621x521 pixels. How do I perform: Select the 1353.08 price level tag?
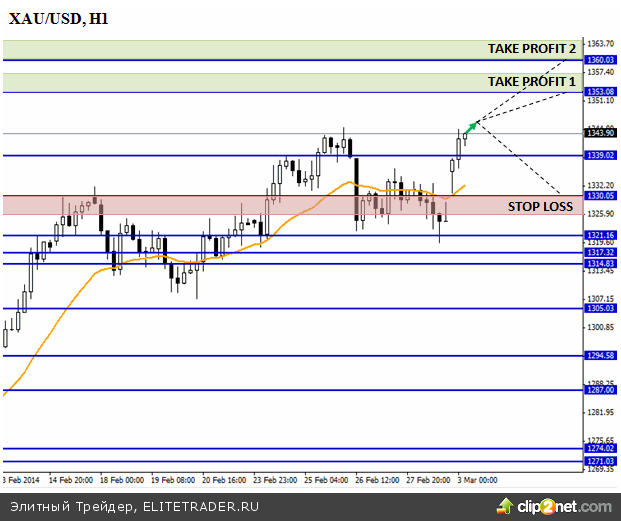(x=601, y=92)
